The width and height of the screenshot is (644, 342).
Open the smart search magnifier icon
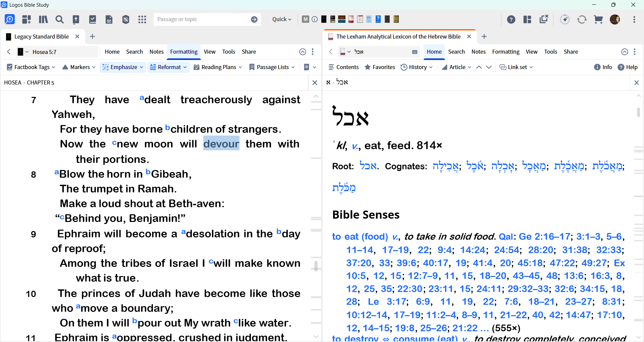[x=10, y=19]
